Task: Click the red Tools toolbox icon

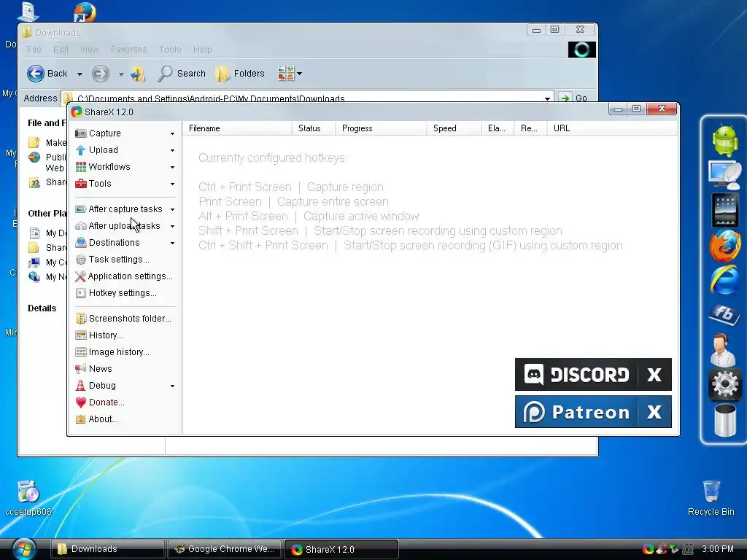Action: coord(81,183)
